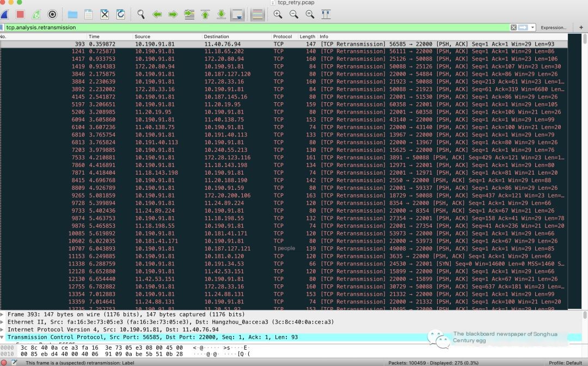The image size is (588, 366).
Task: Go back in packet history
Action: click(157, 15)
